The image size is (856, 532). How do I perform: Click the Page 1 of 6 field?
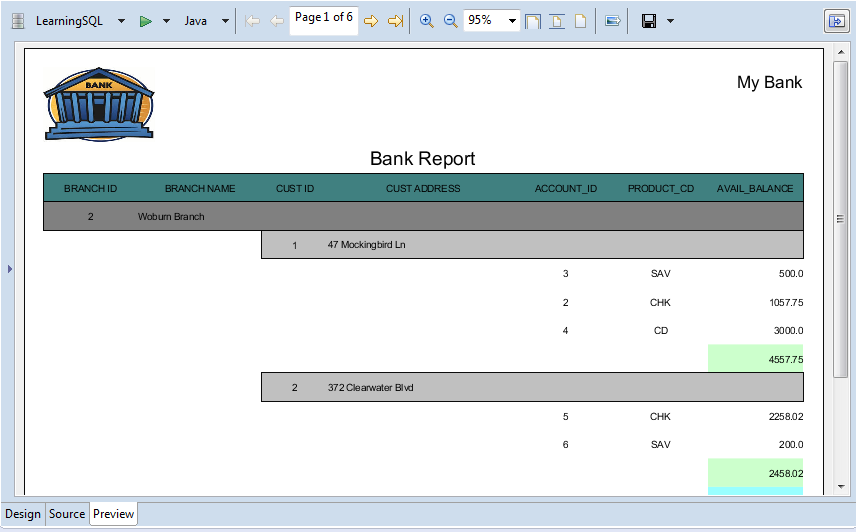pos(324,21)
